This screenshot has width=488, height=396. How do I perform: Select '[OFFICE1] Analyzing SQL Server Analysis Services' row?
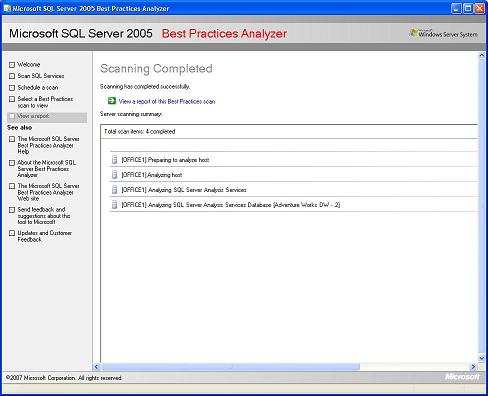pos(294,190)
